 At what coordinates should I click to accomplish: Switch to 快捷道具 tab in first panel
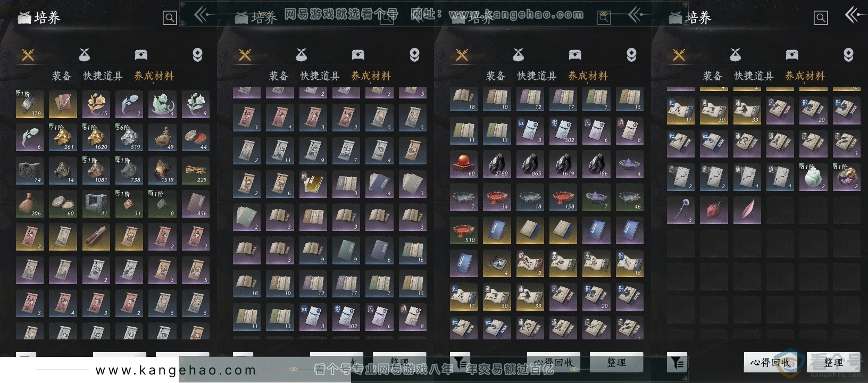pyautogui.click(x=103, y=76)
